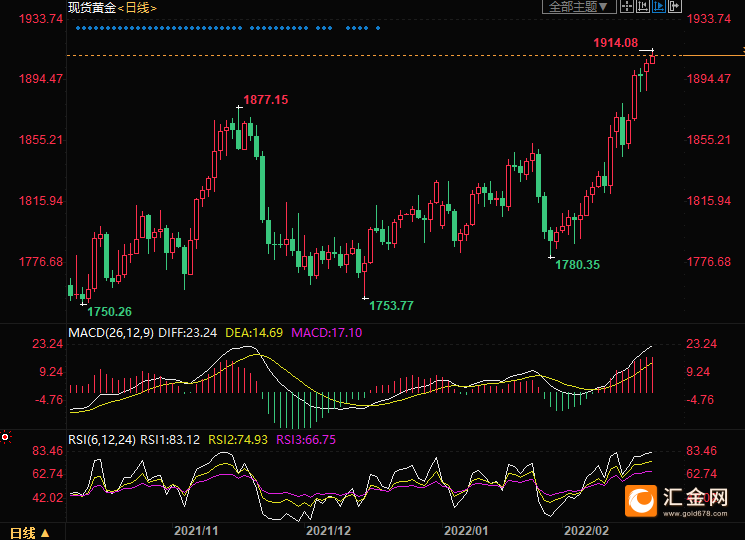Click the rightmost export arrow toolbar icon

[674, 6]
